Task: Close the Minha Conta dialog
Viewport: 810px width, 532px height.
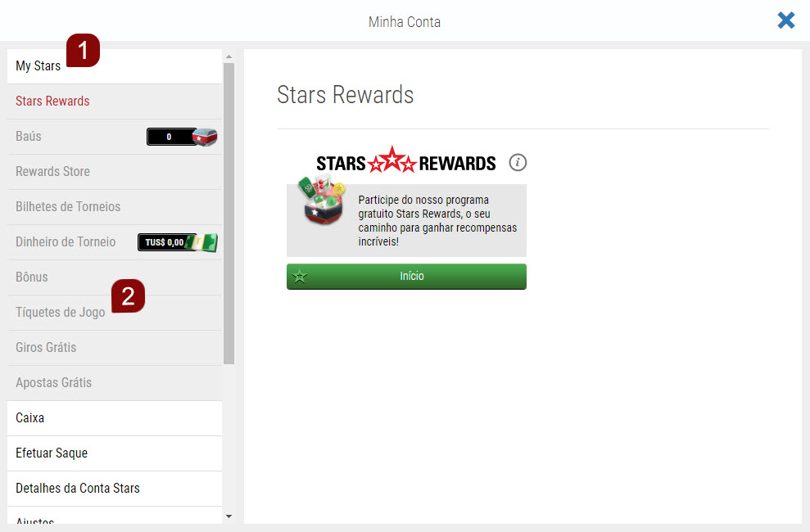Action: click(785, 20)
